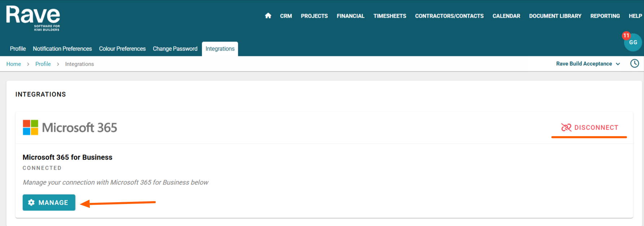Open the Financial menu

(x=350, y=16)
